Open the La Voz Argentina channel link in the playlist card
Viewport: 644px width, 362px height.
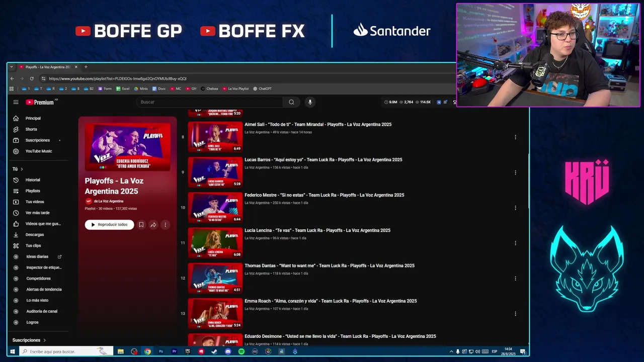(108, 201)
